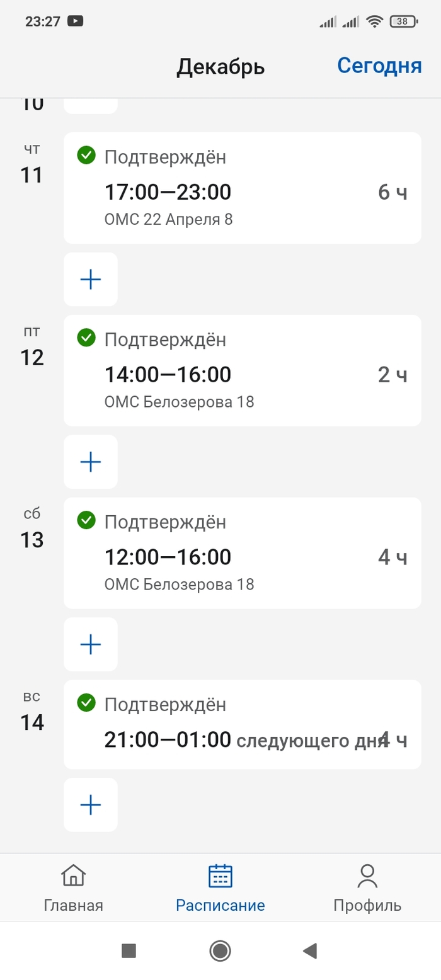This screenshot has height=980, width=441.
Task: Open the Профиль tab
Action: click(367, 888)
